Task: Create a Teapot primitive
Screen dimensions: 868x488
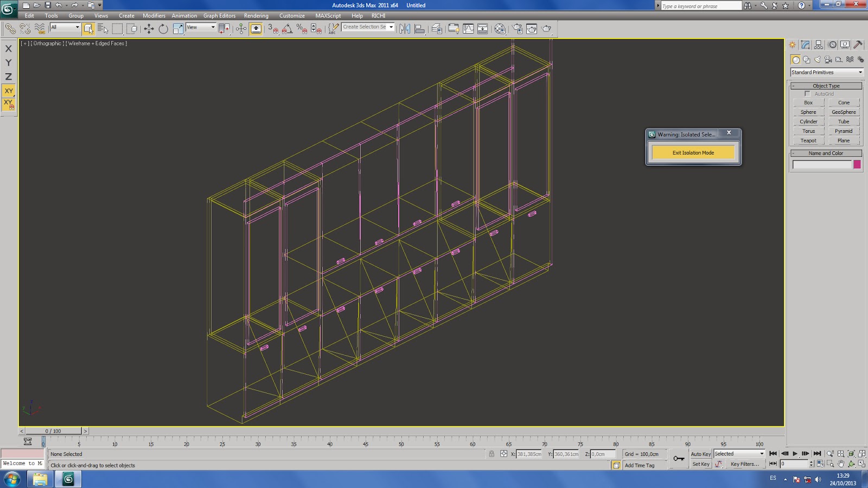Action: click(808, 140)
